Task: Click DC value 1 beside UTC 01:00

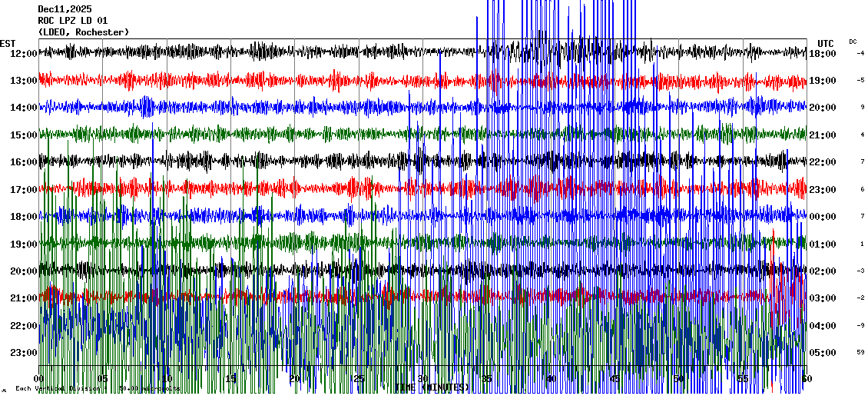Action: [x=863, y=243]
